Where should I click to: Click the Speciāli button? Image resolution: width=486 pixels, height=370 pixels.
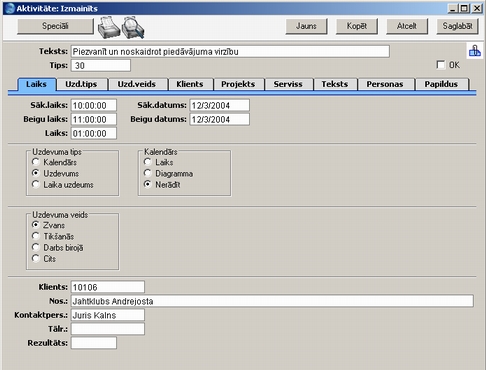(x=55, y=26)
